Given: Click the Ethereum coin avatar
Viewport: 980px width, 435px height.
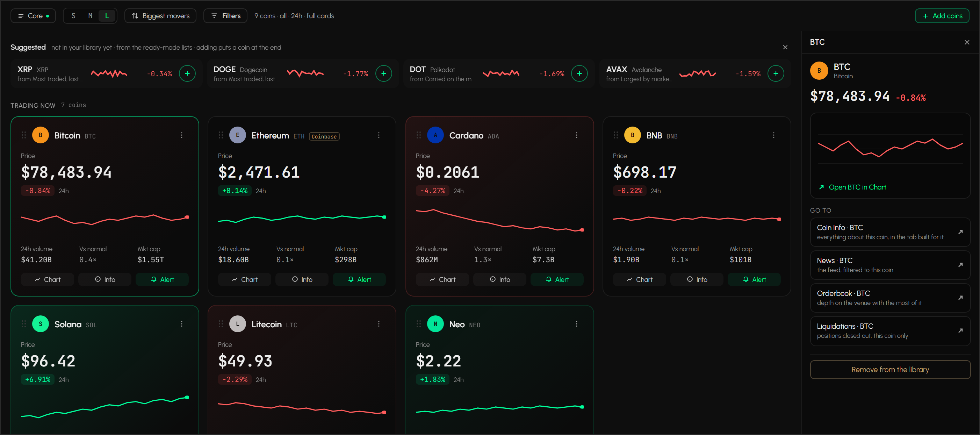Looking at the screenshot, I should coord(238,135).
